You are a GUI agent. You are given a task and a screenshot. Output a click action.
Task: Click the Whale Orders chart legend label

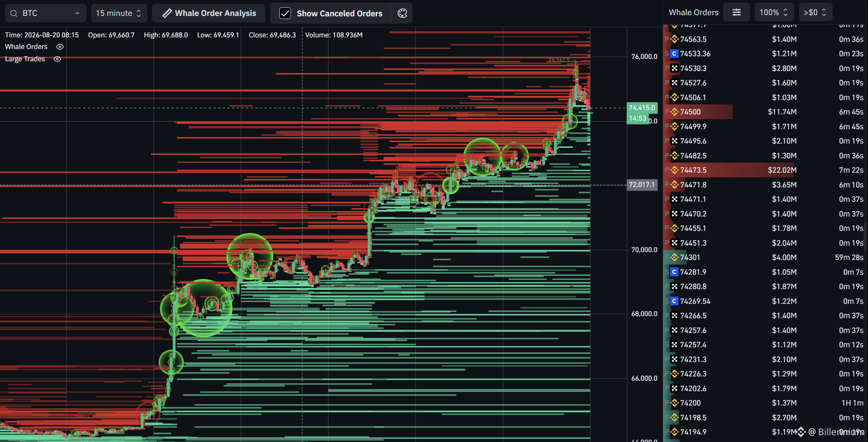point(26,47)
